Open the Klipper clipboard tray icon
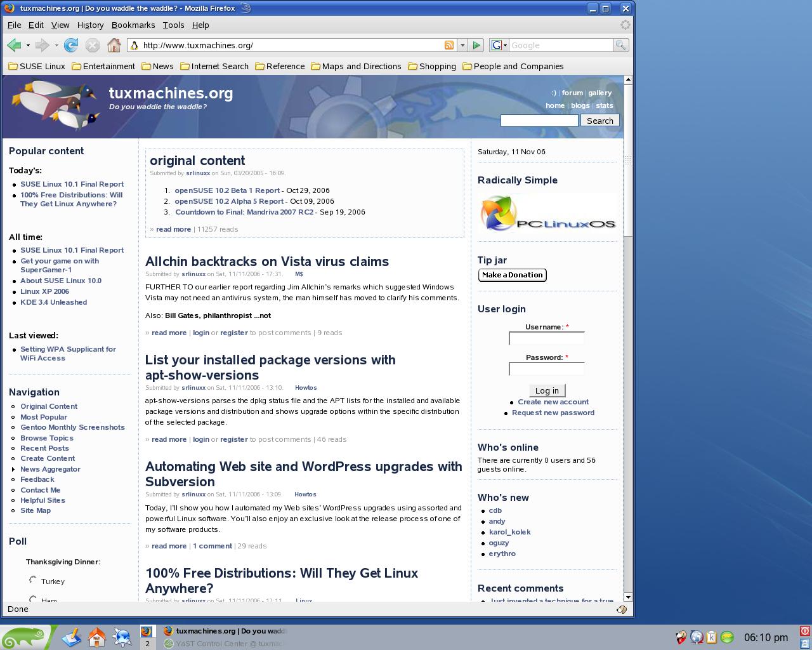 (712, 637)
